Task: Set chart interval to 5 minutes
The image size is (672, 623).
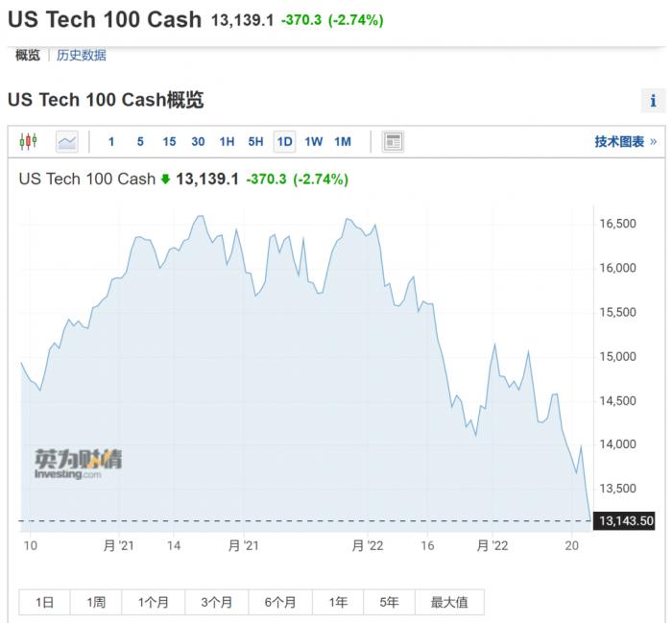Action: pos(140,142)
